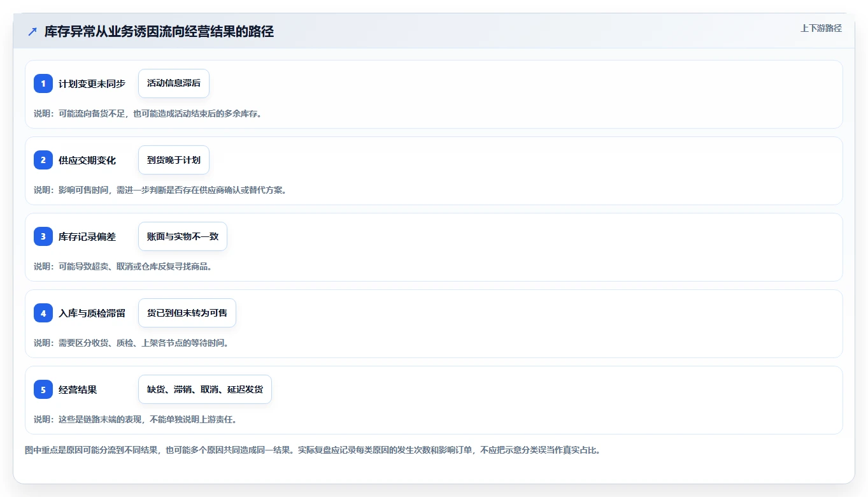Click the note starting 说明：这些是链路末端的表现
This screenshot has height=497, width=868.
pyautogui.click(x=136, y=419)
